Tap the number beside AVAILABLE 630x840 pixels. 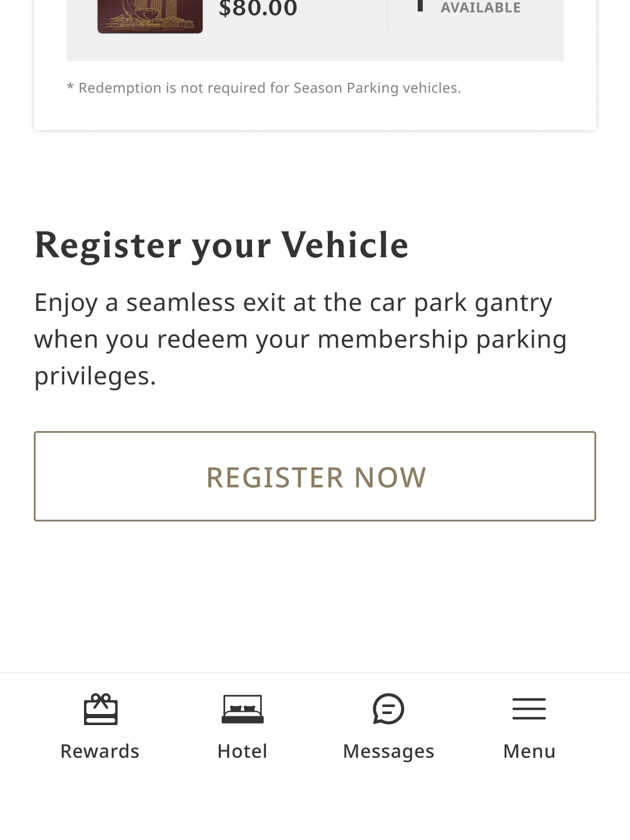(x=419, y=6)
